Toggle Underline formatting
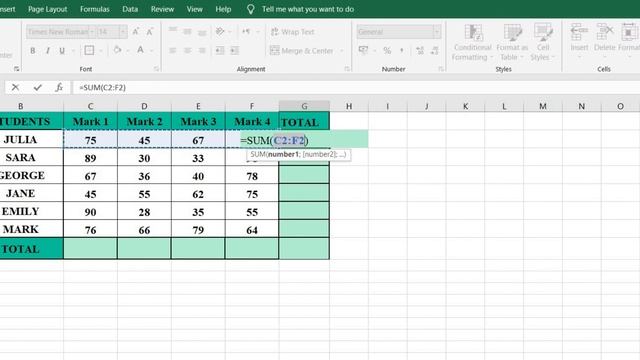 pos(62,51)
